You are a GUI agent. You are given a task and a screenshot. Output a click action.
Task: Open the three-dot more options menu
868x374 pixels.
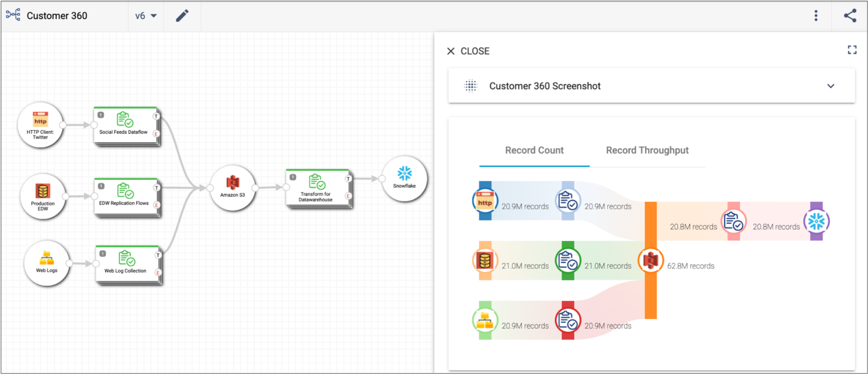pyautogui.click(x=816, y=16)
